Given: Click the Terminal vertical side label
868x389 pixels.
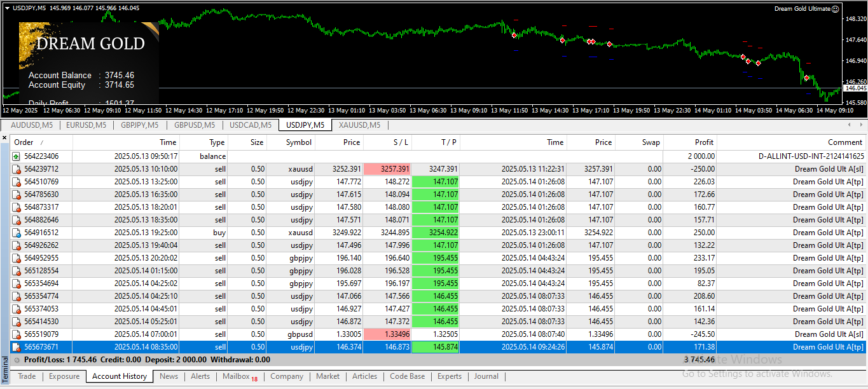Looking at the screenshot, I should (5, 368).
